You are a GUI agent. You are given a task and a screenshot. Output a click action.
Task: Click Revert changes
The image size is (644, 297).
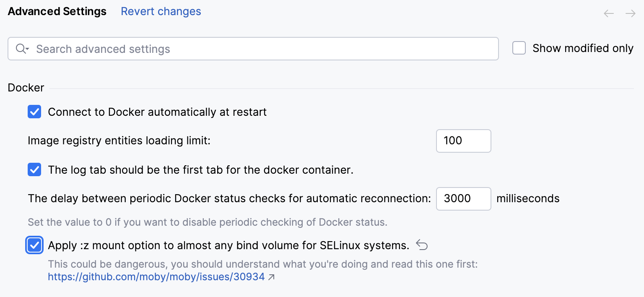(x=161, y=11)
